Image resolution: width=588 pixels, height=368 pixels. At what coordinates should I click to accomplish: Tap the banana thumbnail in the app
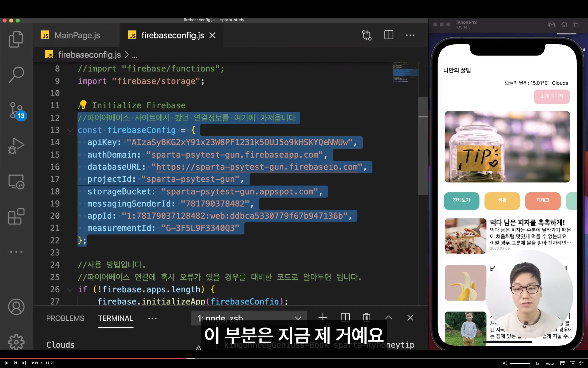[x=465, y=283]
